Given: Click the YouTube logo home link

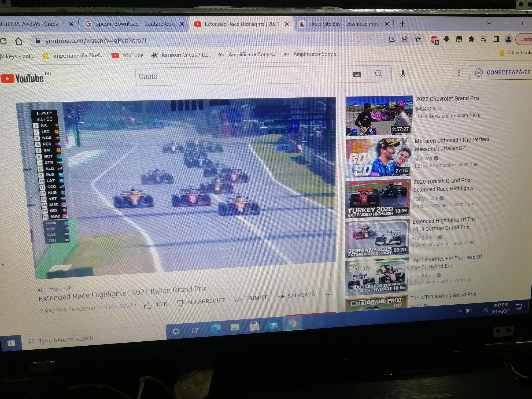Looking at the screenshot, I should 22,79.
